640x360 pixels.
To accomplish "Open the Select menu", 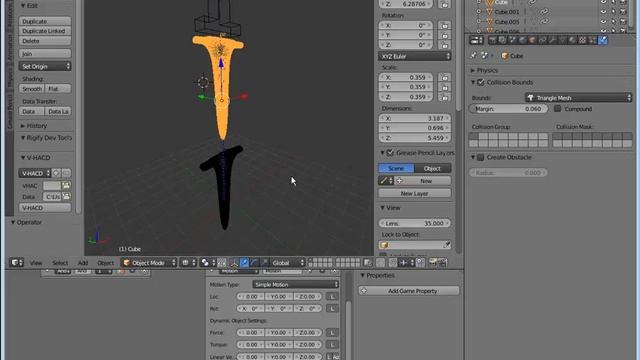I will pyautogui.click(x=60, y=263).
